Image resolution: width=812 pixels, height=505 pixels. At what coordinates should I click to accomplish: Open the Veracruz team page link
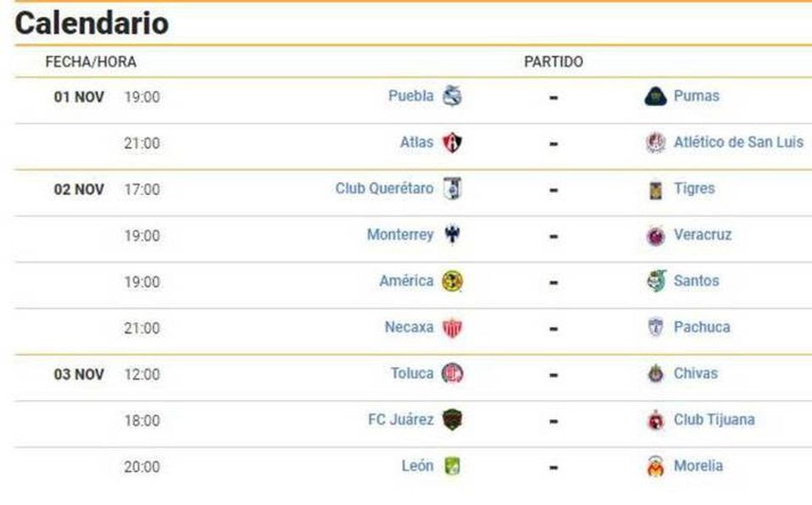[x=703, y=235]
